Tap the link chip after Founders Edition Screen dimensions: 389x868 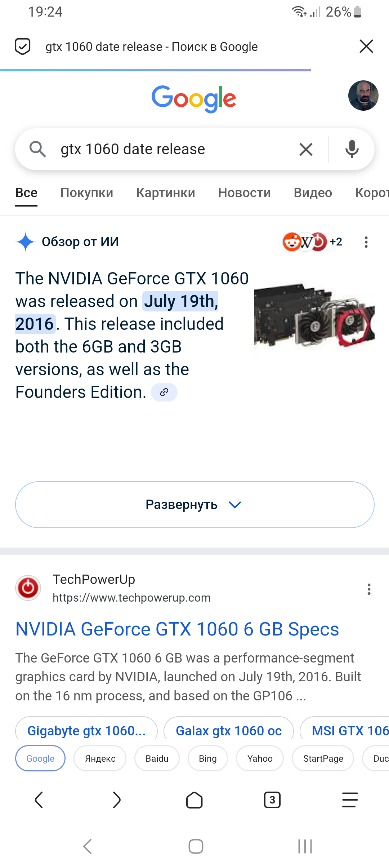(x=164, y=392)
